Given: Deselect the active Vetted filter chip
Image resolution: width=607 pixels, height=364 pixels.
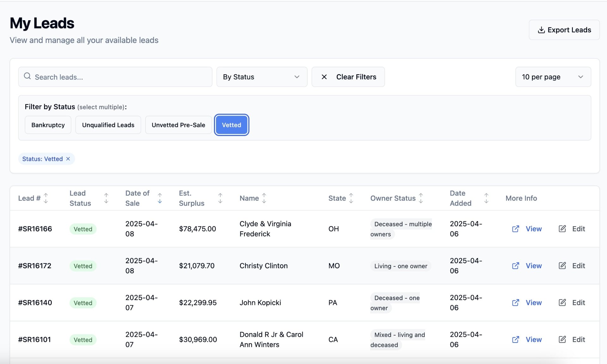Looking at the screenshot, I should point(231,125).
